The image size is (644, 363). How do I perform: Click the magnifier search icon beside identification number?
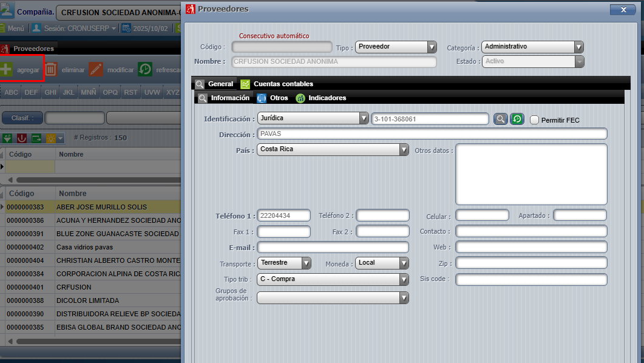click(x=500, y=119)
